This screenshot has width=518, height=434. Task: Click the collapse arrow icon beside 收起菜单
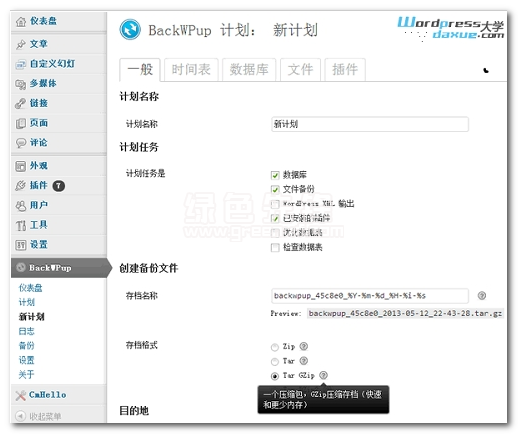click(21, 416)
